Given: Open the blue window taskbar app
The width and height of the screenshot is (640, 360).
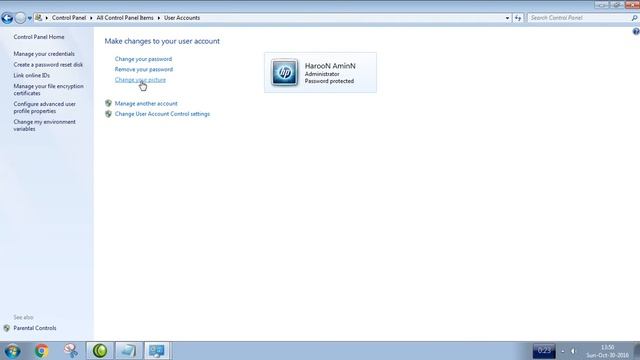Looking at the screenshot, I should pyautogui.click(x=129, y=351).
